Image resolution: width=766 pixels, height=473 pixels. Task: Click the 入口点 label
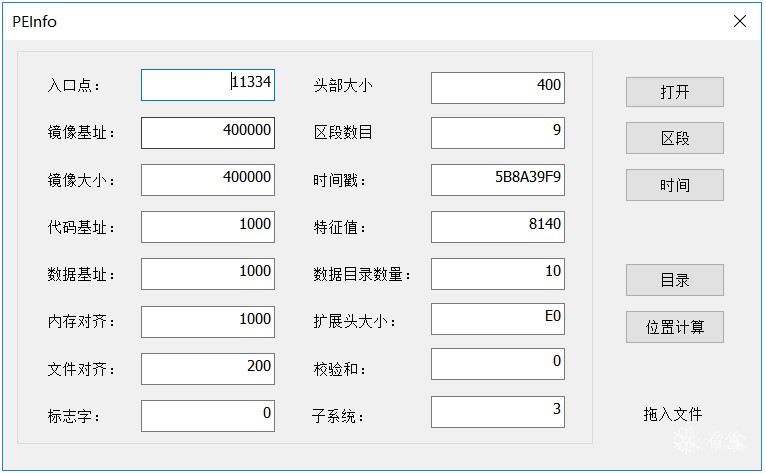pyautogui.click(x=73, y=86)
